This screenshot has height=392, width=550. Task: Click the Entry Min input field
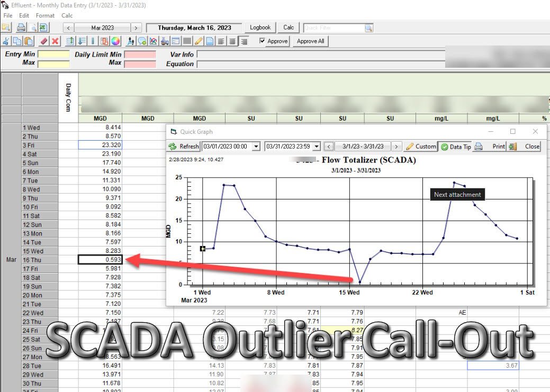[x=53, y=54]
